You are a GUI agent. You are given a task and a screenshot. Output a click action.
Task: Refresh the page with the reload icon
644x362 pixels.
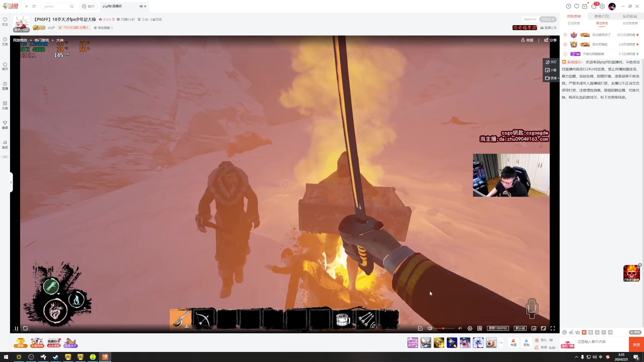[x=34, y=6]
